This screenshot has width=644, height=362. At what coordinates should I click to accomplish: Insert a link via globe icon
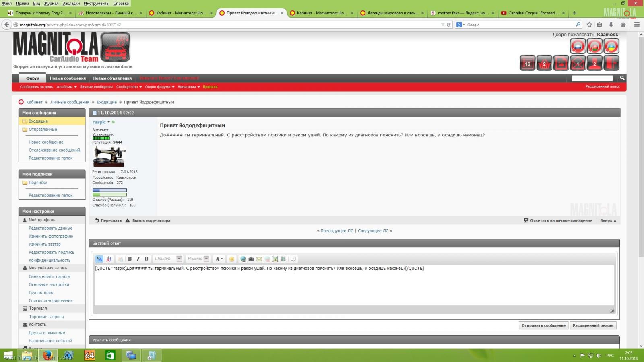click(243, 259)
